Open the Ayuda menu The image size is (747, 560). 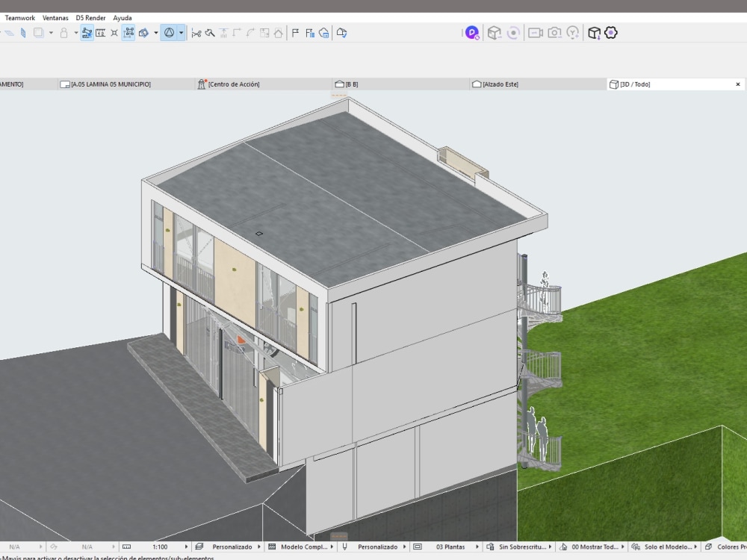pyautogui.click(x=123, y=18)
